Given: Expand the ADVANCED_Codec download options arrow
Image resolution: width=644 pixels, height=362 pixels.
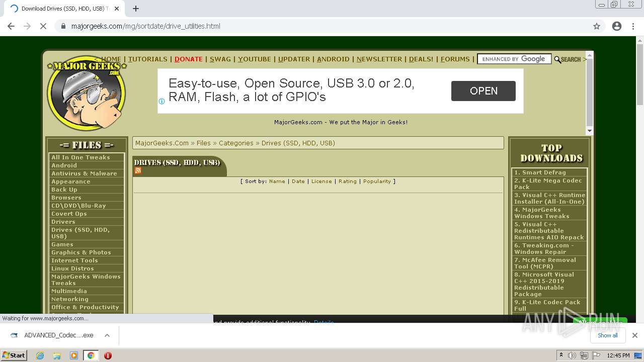Looking at the screenshot, I should point(107,335).
